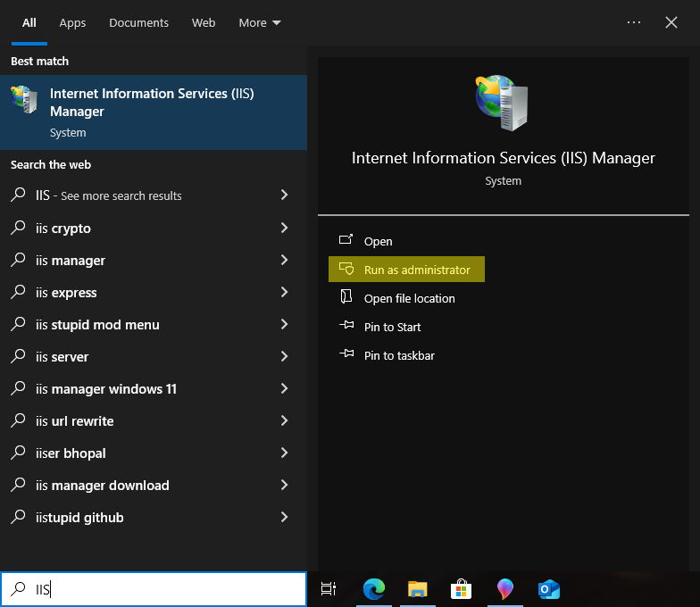Open the Copilot balloon icon on taskbar
700x607 pixels.
point(505,589)
